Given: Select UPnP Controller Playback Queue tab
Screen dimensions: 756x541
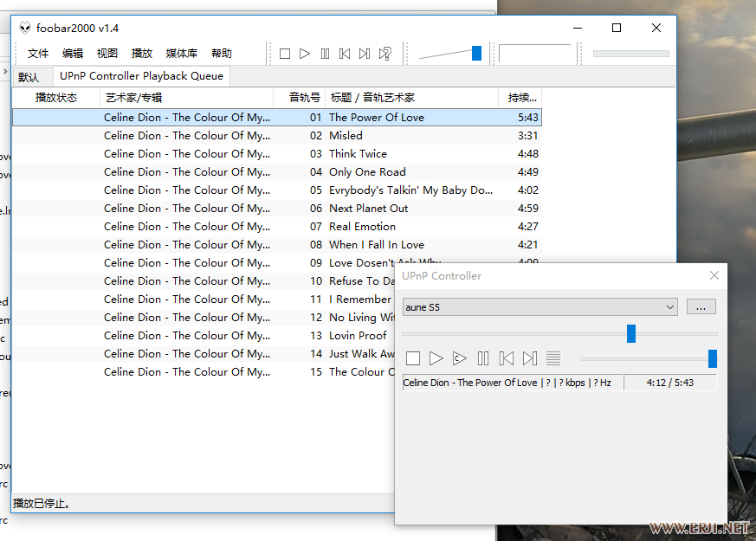Looking at the screenshot, I should coord(142,76).
